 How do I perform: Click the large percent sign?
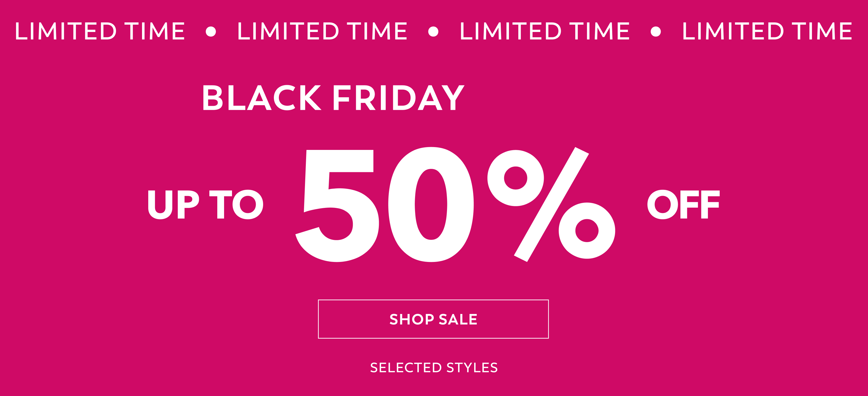[x=551, y=204]
